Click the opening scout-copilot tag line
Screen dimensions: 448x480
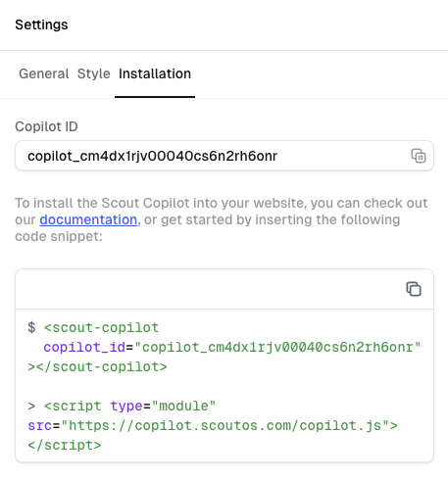point(101,327)
